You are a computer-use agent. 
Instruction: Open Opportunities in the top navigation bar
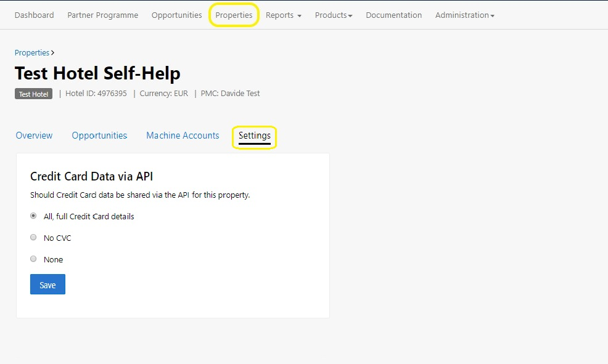(176, 15)
